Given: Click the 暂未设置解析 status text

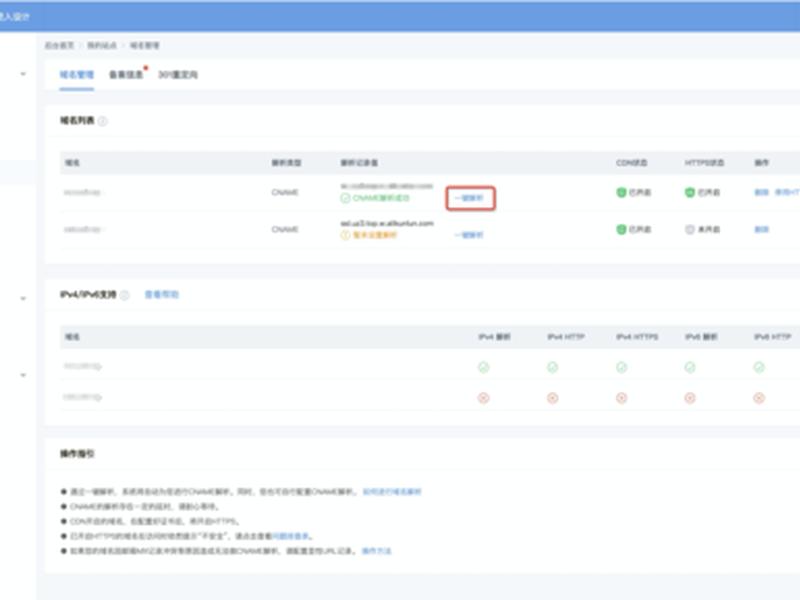Looking at the screenshot, I should [375, 235].
